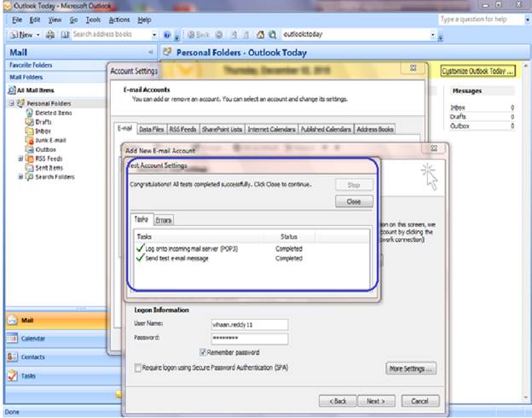This screenshot has height=418, width=532.
Task: Open the Outbox folder in tree
Action: pyautogui.click(x=41, y=149)
